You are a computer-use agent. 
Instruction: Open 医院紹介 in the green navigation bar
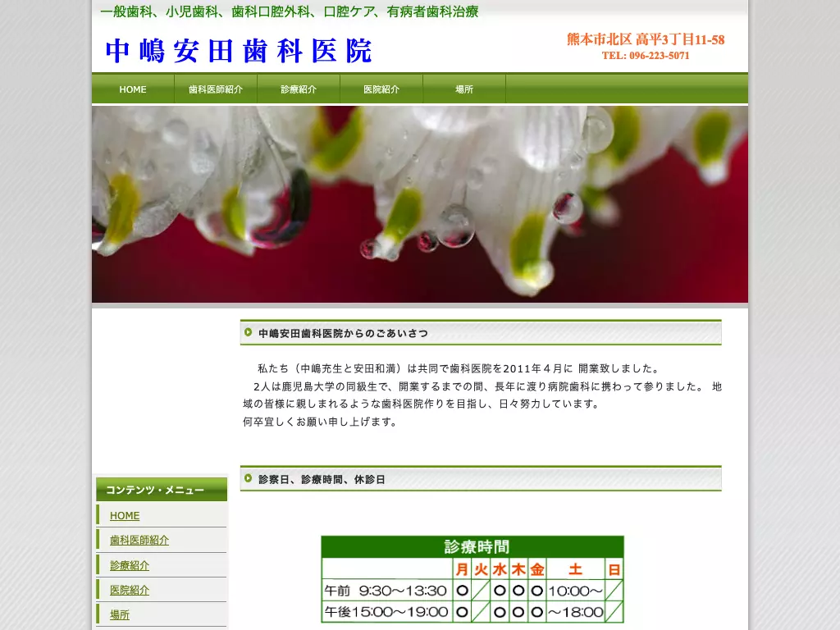(381, 89)
